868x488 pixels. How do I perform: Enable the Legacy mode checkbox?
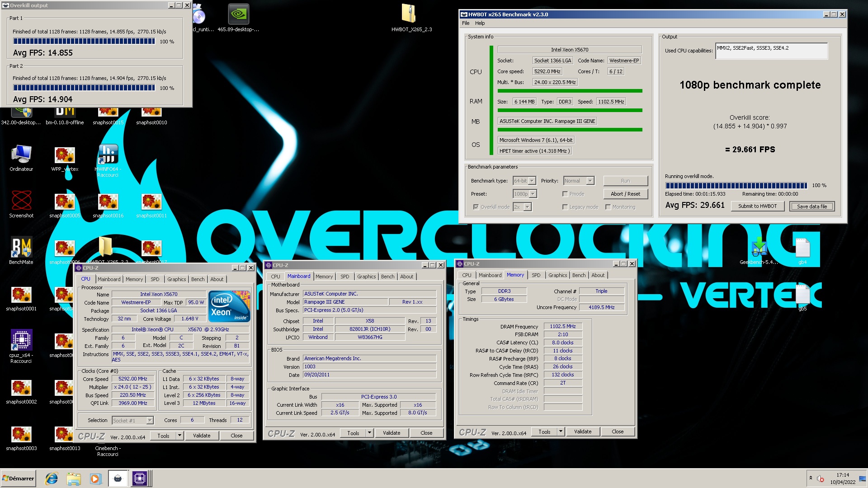pos(565,207)
